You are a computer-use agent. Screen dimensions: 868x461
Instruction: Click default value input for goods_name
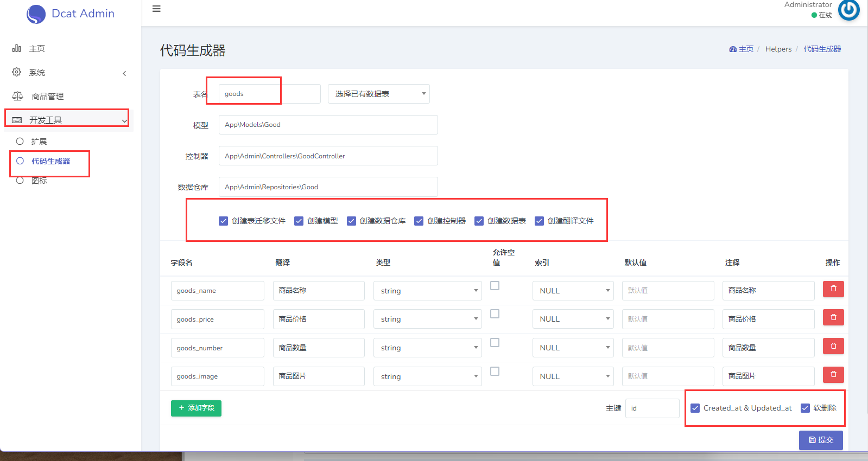(x=668, y=291)
